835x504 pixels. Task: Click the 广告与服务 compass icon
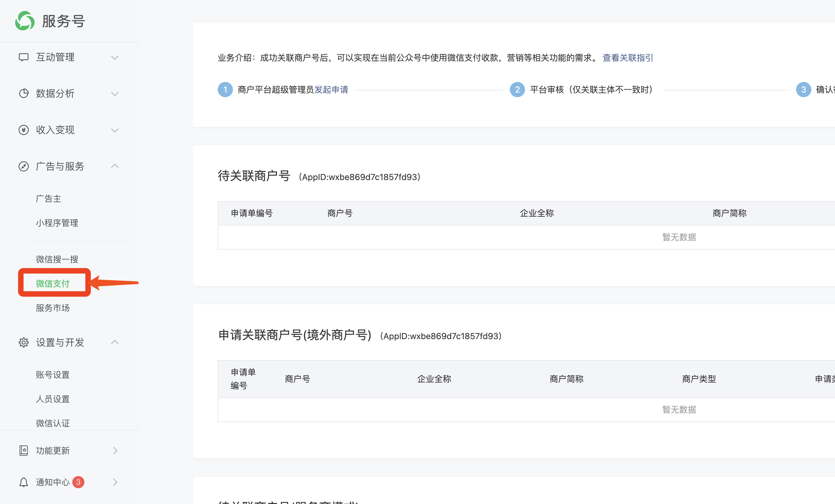tap(23, 166)
